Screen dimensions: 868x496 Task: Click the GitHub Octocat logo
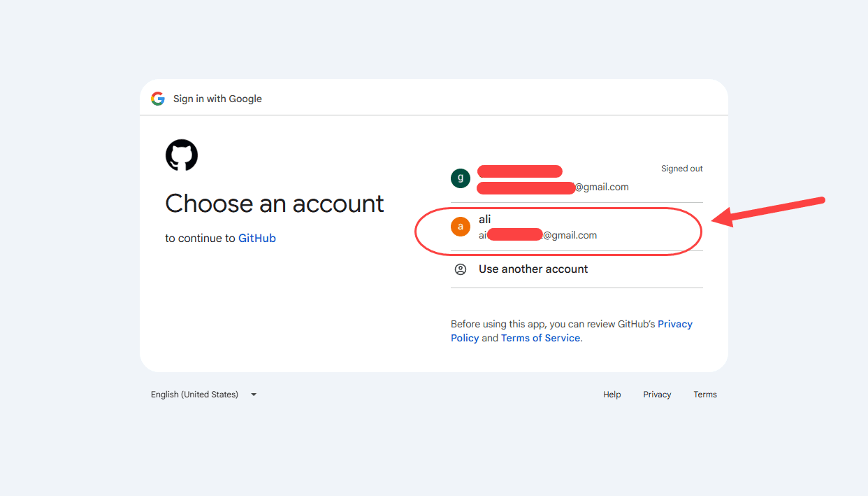(x=182, y=155)
